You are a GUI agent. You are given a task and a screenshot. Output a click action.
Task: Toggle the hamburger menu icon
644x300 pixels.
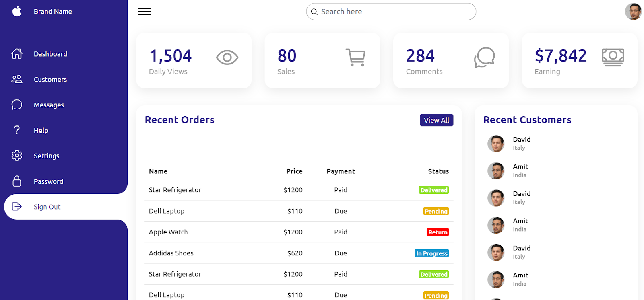pos(144,12)
